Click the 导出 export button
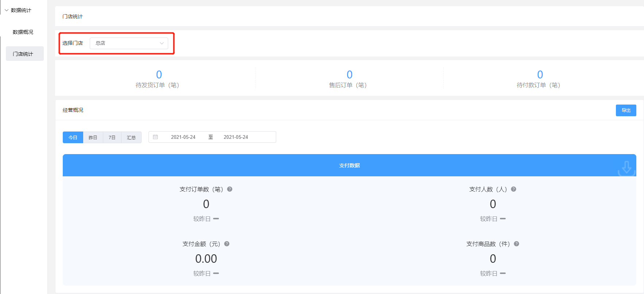644x294 pixels. (x=626, y=110)
